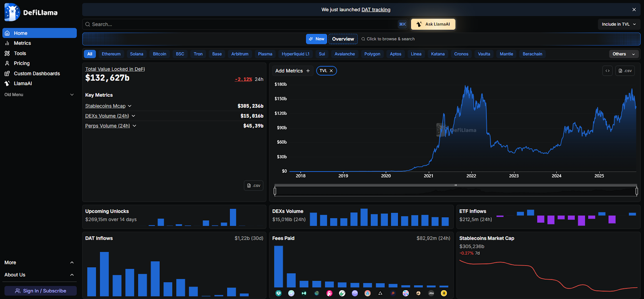This screenshot has width=644, height=299.
Task: Click the DefiLlama logo
Action: click(x=31, y=12)
